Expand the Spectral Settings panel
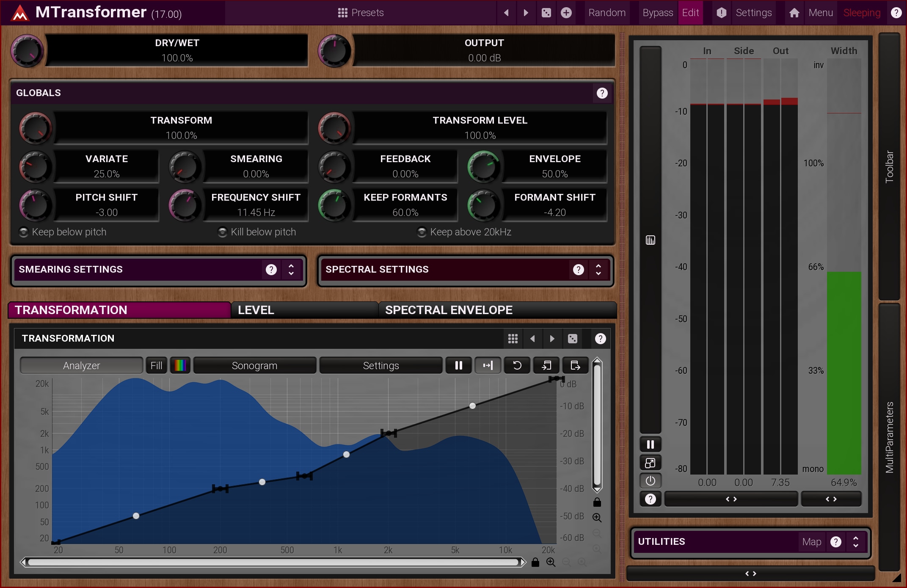 tap(598, 270)
